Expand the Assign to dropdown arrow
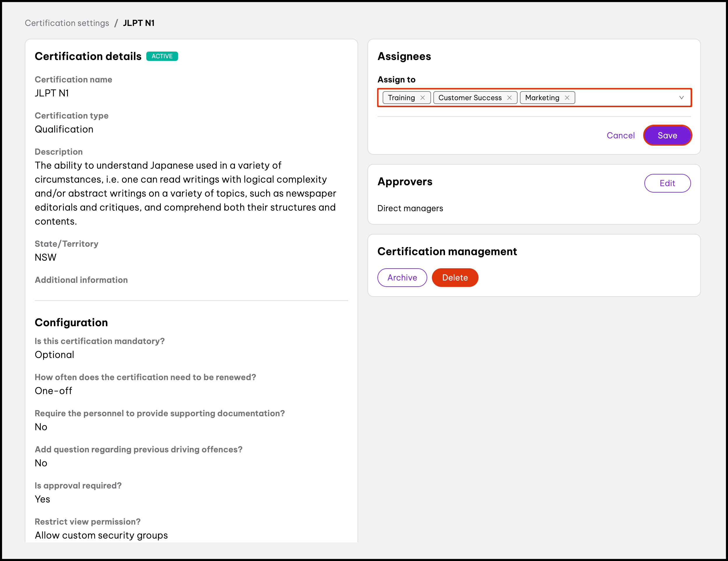The width and height of the screenshot is (728, 561). pos(681,98)
